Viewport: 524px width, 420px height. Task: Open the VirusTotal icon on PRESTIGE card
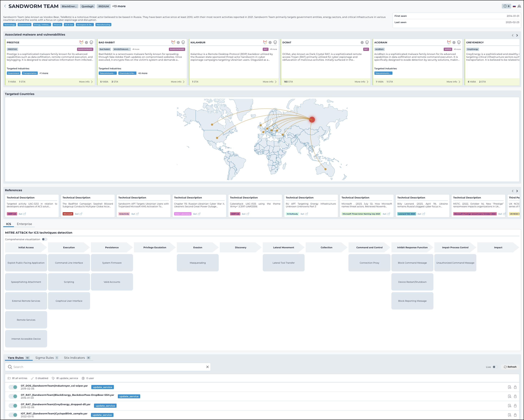[81, 42]
